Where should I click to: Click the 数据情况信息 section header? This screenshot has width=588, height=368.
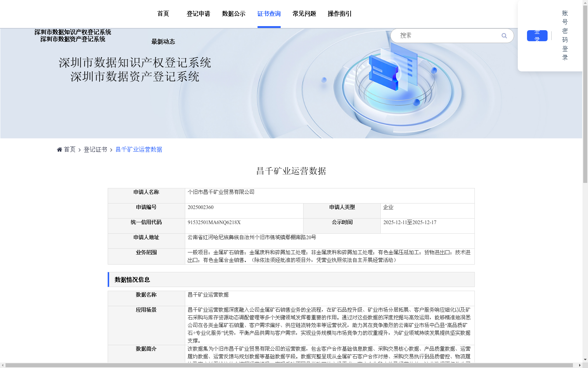pos(291,280)
